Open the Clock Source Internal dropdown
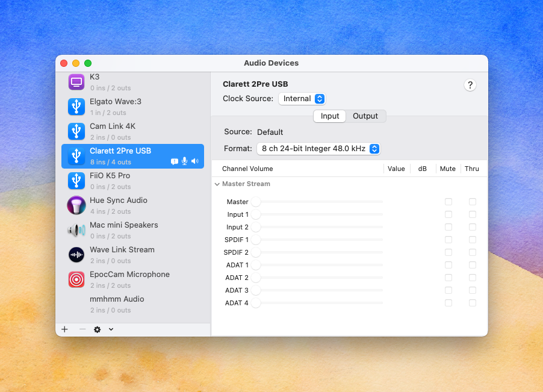 point(302,99)
